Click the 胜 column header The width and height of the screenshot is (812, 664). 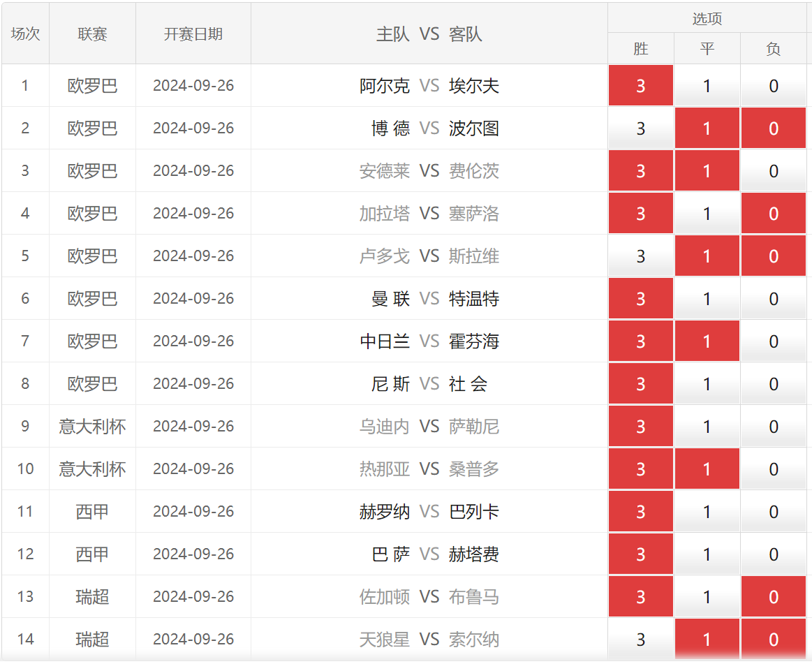[x=640, y=49]
